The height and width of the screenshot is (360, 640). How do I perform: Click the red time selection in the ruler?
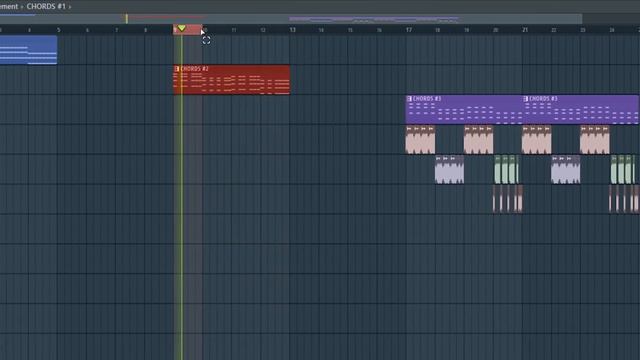pyautogui.click(x=187, y=29)
